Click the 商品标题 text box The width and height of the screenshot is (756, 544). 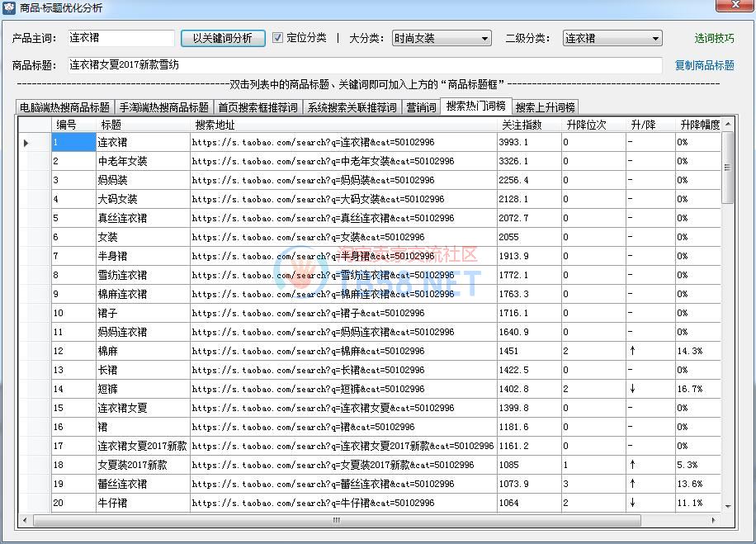pos(363,65)
